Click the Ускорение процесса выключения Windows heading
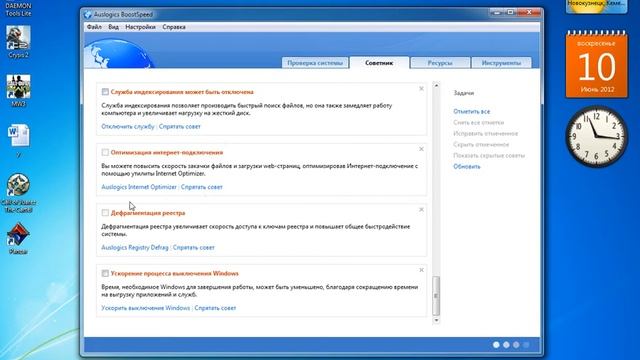640x360 pixels. tap(175, 273)
